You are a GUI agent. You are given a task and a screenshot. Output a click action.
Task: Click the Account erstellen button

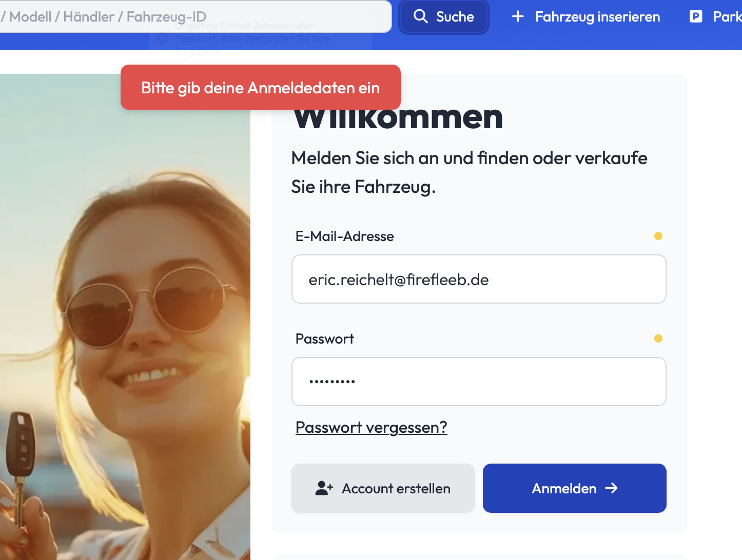tap(383, 488)
